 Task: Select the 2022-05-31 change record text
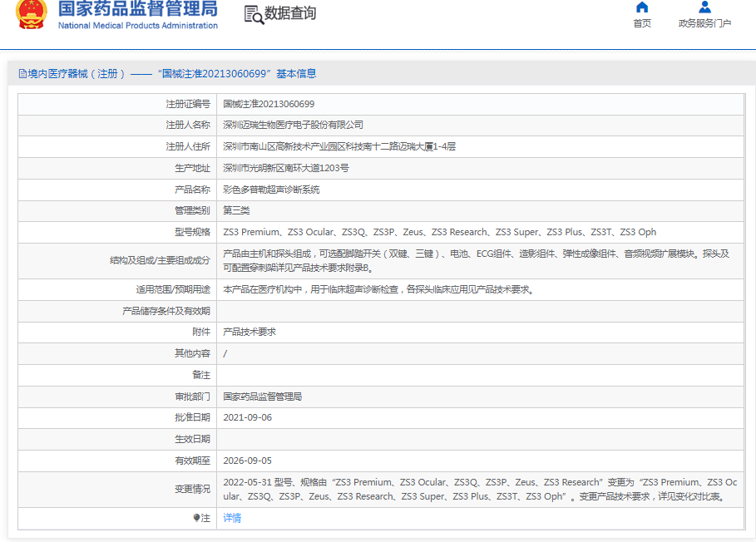(480, 489)
